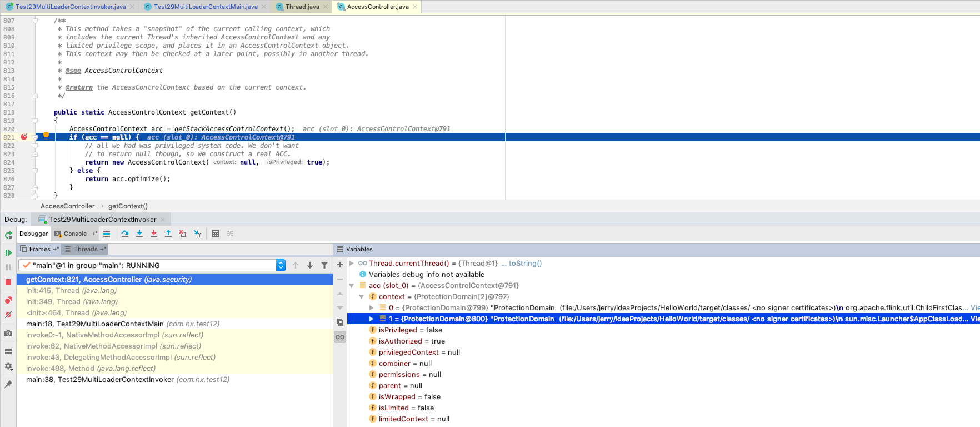Stop the debug session

[x=8, y=282]
